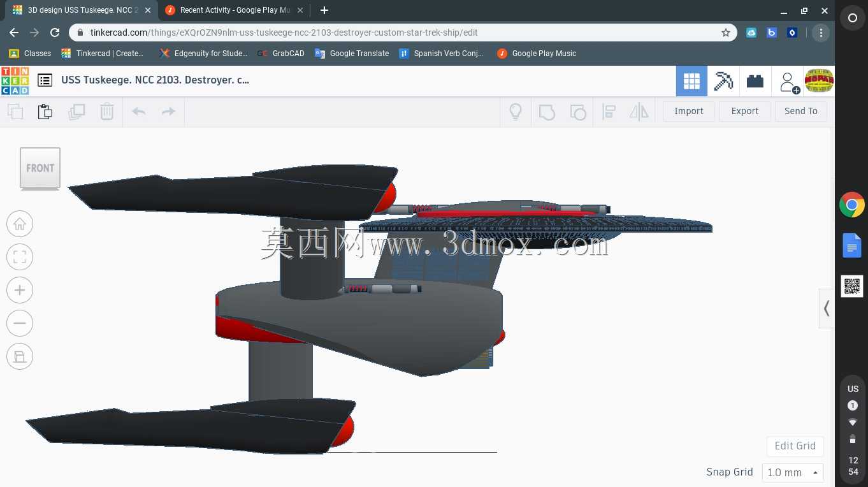Click the Duplicate and repeat icon
868x487 pixels.
tap(76, 112)
